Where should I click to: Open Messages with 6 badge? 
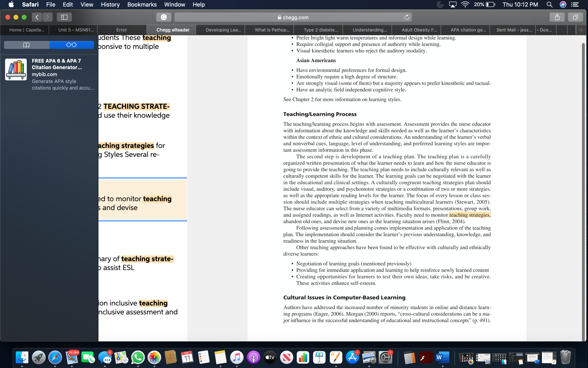(105, 357)
